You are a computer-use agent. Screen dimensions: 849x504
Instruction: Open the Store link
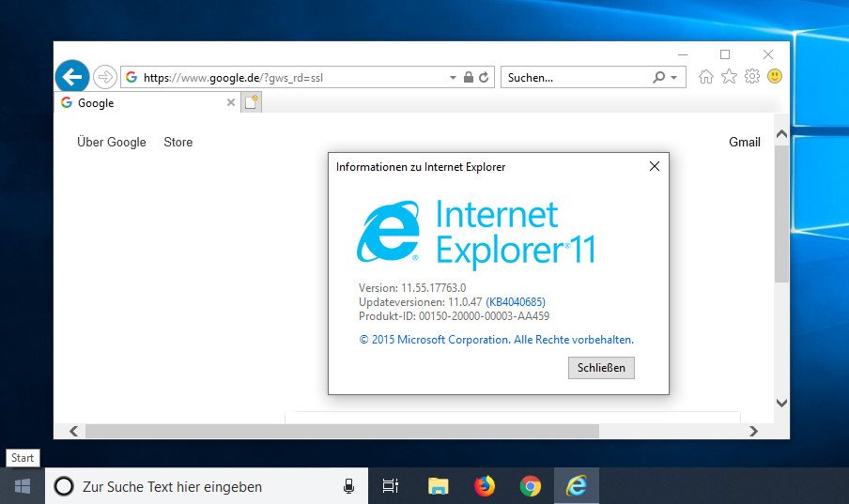tap(178, 142)
